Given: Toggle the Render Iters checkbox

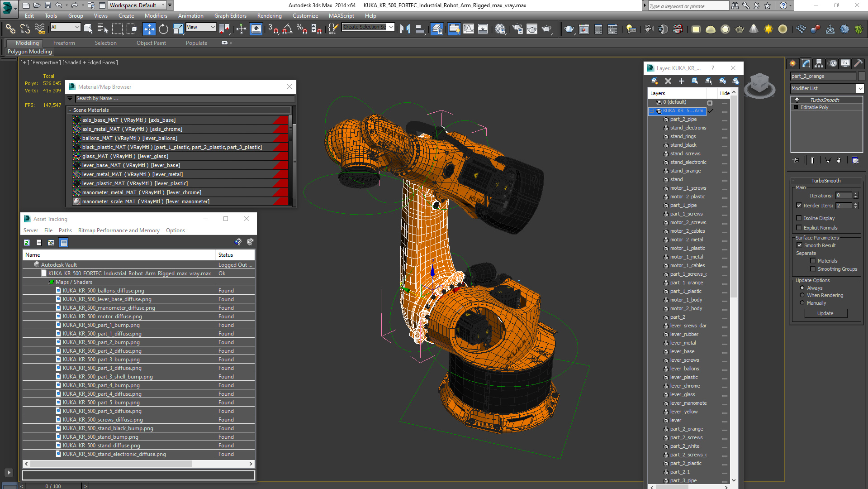Looking at the screenshot, I should tap(799, 205).
